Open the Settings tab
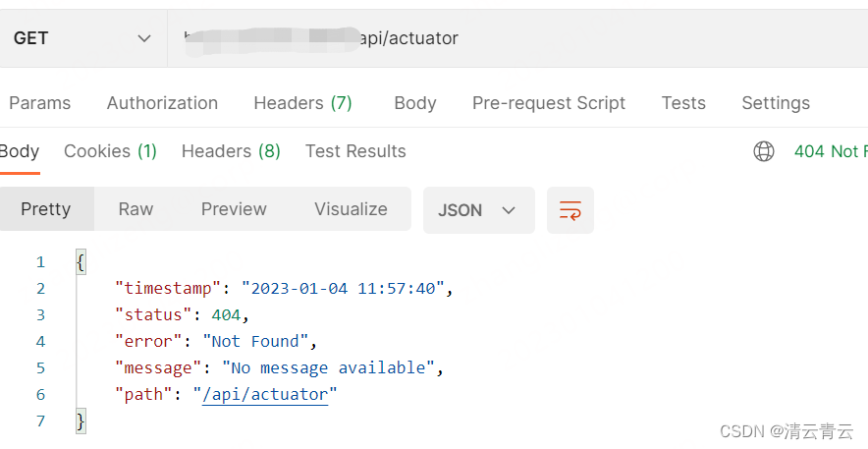The height and width of the screenshot is (449, 868). click(775, 103)
